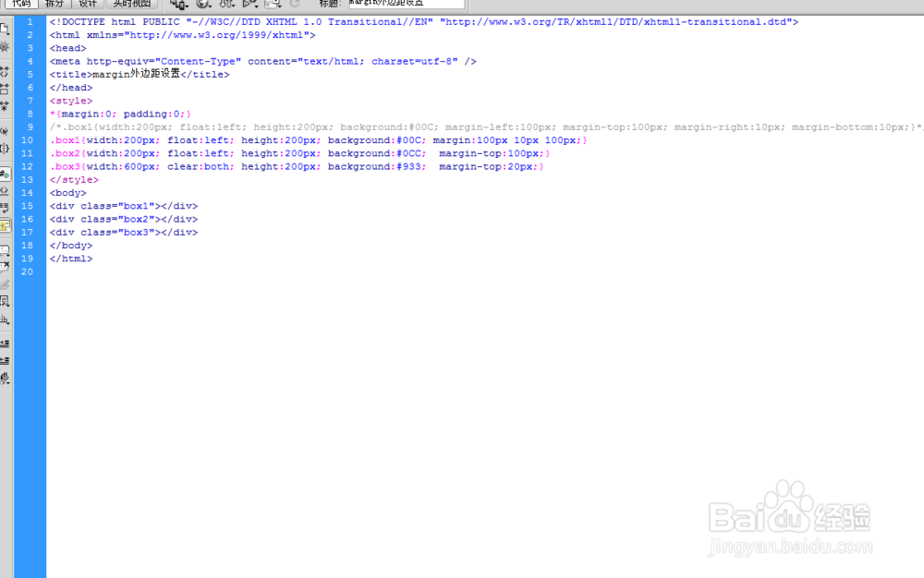This screenshot has width=924, height=578.
Task: Wrap selection in a tag
Action: click(5, 285)
